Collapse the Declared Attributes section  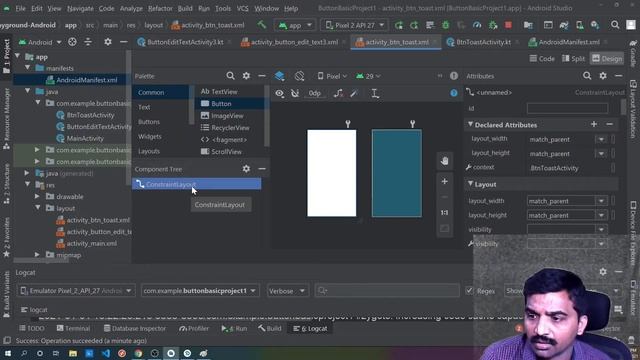pyautogui.click(x=470, y=124)
